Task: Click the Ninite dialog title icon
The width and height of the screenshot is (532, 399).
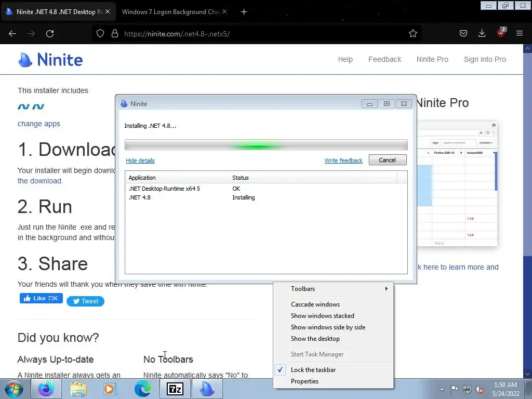Action: (x=124, y=103)
